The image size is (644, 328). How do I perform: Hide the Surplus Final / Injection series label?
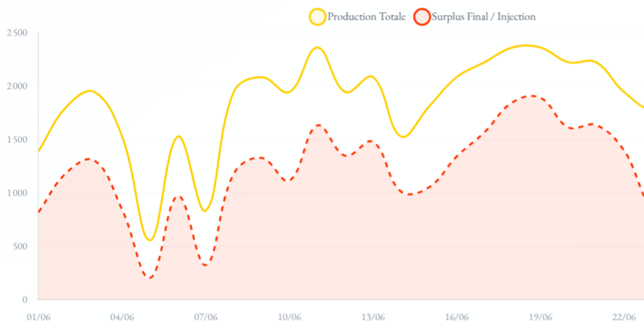484,16
